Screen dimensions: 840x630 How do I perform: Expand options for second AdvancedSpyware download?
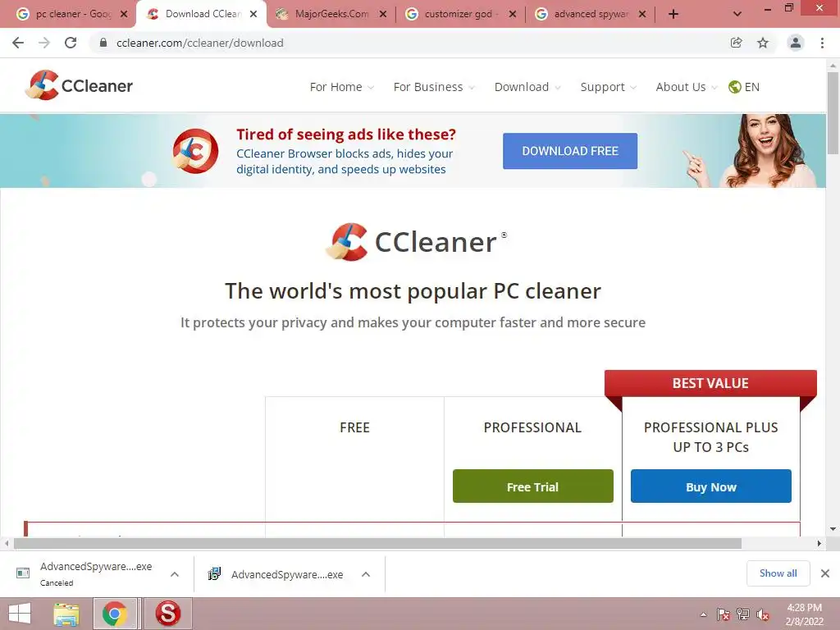[x=366, y=574]
